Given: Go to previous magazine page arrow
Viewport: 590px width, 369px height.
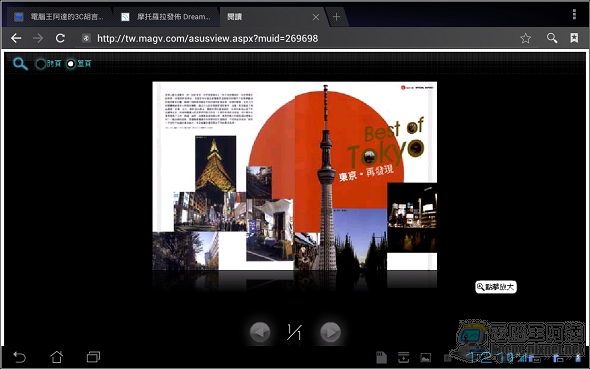Looking at the screenshot, I should (x=260, y=332).
